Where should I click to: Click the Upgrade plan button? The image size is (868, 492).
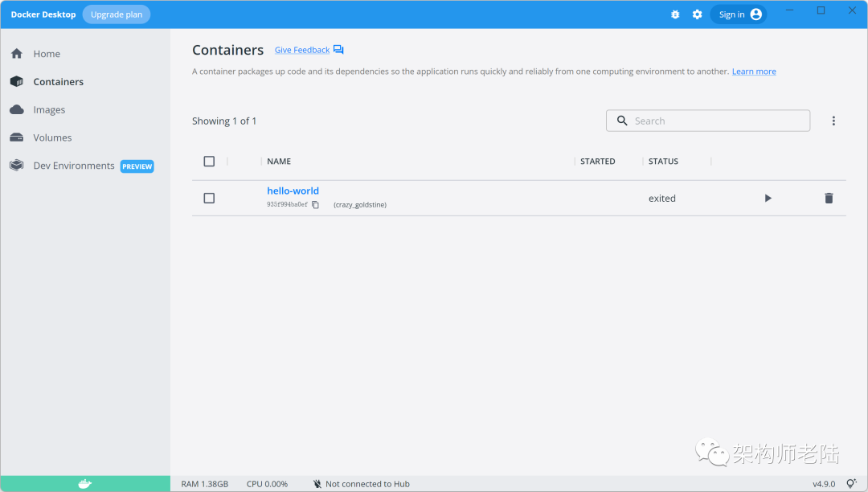pos(117,14)
